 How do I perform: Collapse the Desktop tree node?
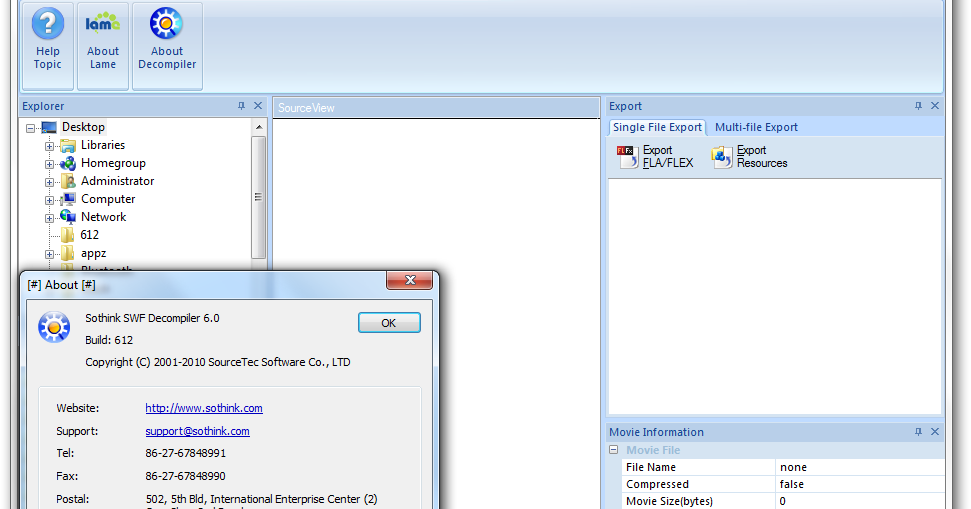coord(30,128)
